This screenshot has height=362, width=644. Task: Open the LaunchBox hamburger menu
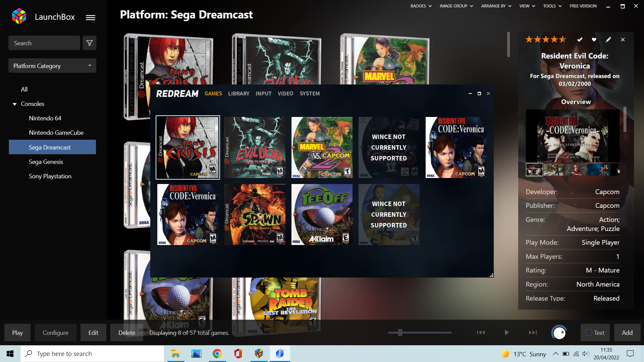pos(91,17)
